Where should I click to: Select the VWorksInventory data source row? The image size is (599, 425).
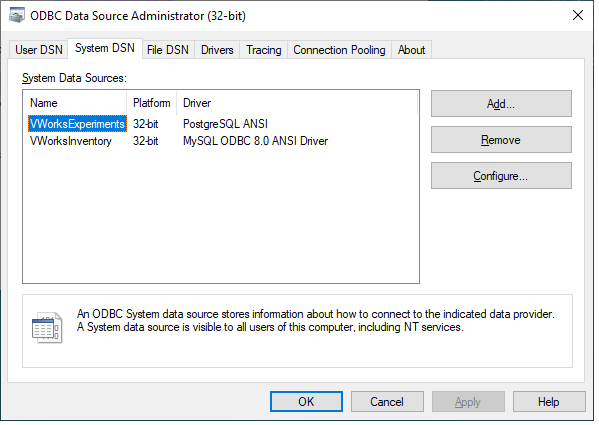pos(179,141)
